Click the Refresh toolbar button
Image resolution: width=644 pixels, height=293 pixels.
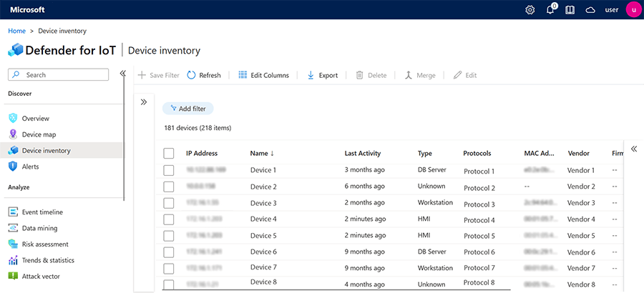[204, 76]
